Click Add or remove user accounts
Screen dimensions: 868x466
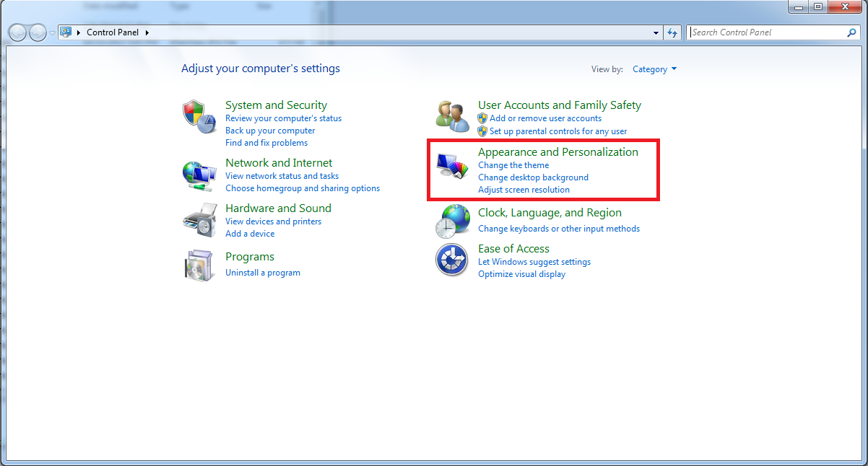click(x=545, y=118)
